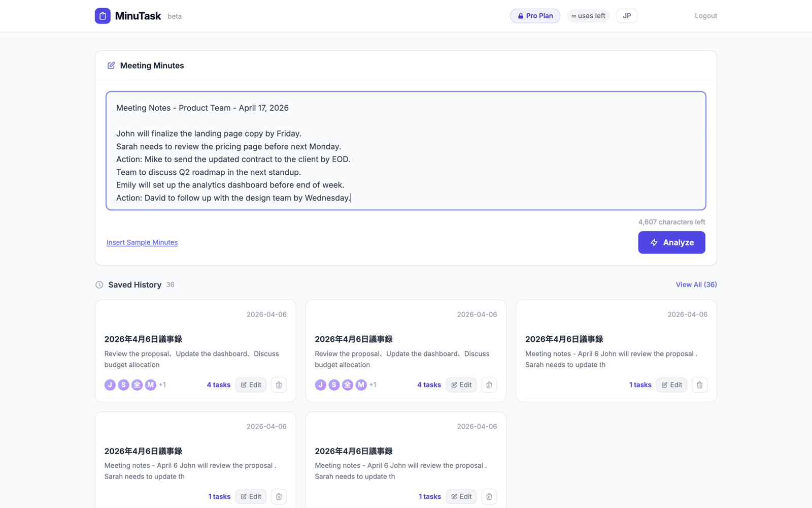Screen dimensions: 812x508
Task: Click the J avatar on first card
Action: click(x=110, y=385)
